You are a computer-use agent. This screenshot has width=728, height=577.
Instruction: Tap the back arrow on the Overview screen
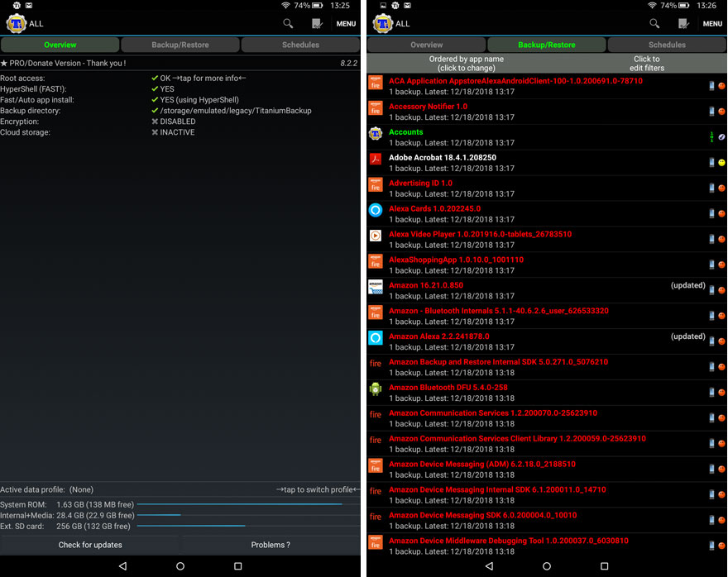(x=122, y=566)
